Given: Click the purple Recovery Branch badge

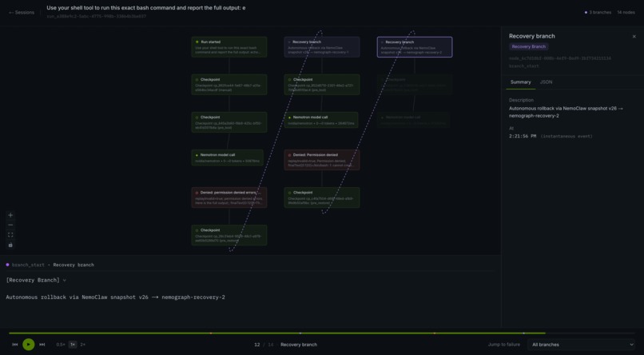Looking at the screenshot, I should pos(529,47).
